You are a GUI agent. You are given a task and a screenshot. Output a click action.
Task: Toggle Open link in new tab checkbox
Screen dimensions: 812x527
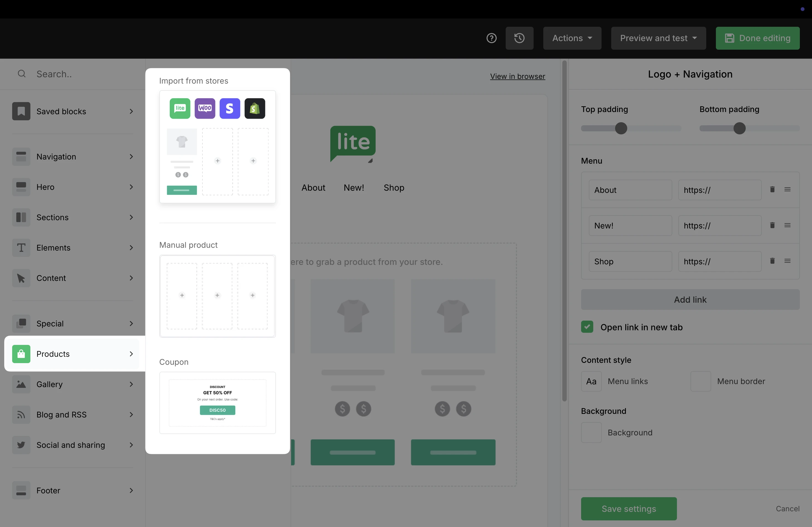[x=587, y=327]
